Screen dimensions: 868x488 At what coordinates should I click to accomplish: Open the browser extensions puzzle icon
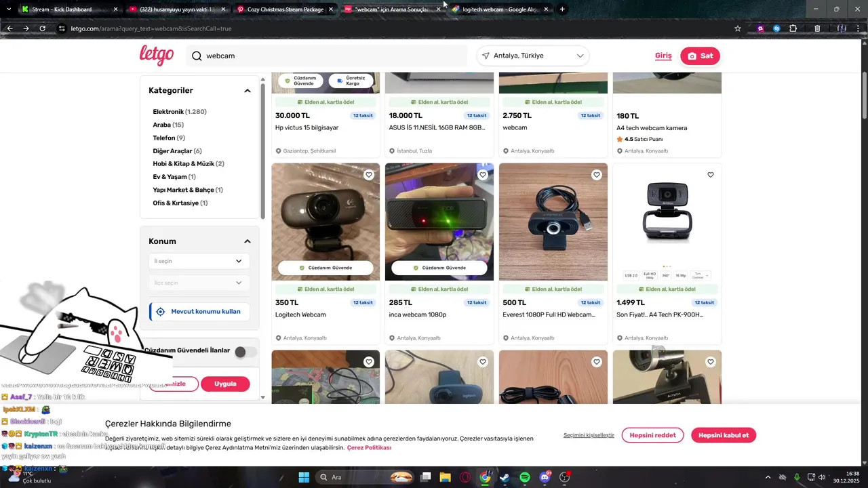(x=793, y=28)
